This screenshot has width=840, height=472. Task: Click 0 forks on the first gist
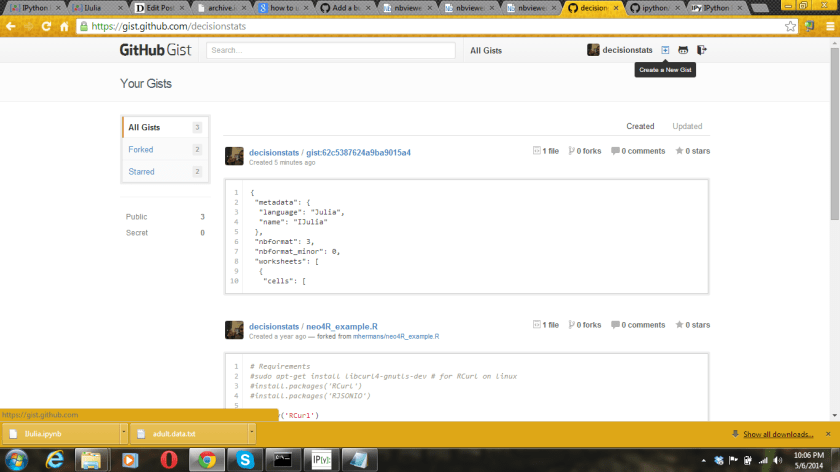click(584, 151)
